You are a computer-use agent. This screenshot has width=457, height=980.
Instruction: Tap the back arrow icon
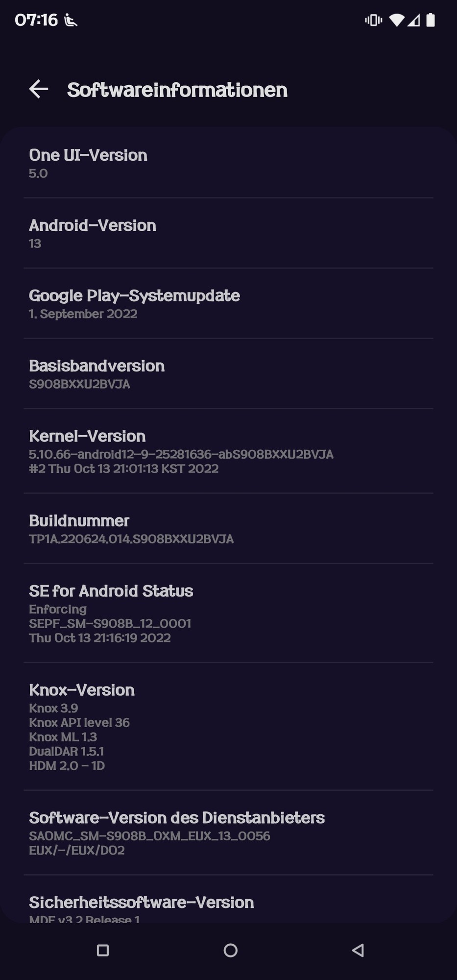[39, 89]
